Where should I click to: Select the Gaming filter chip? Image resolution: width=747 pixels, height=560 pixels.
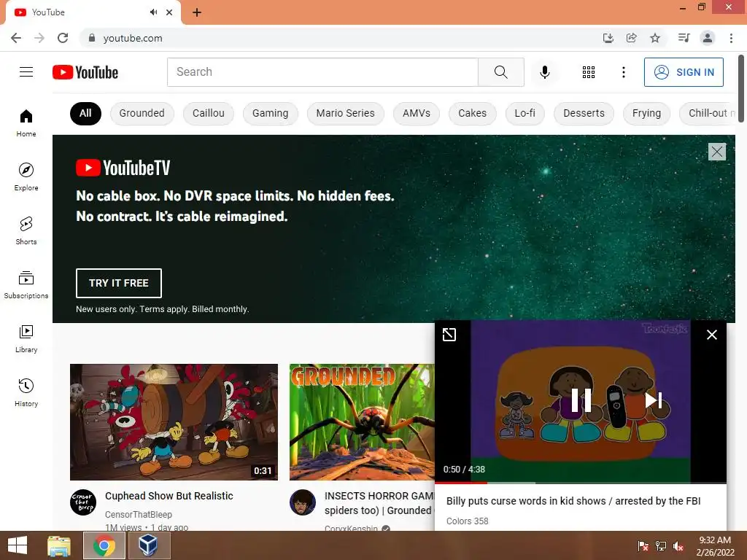pos(270,113)
